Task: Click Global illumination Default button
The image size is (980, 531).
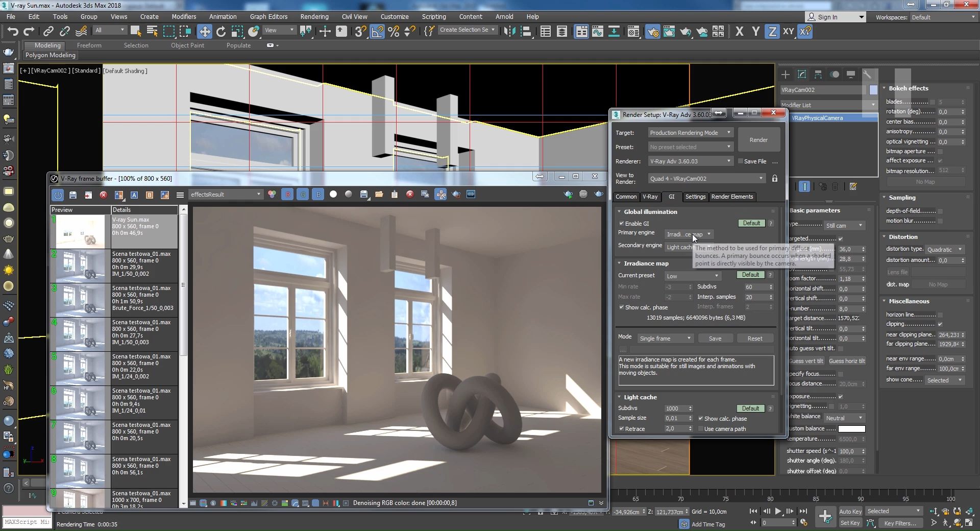Action: tap(751, 224)
